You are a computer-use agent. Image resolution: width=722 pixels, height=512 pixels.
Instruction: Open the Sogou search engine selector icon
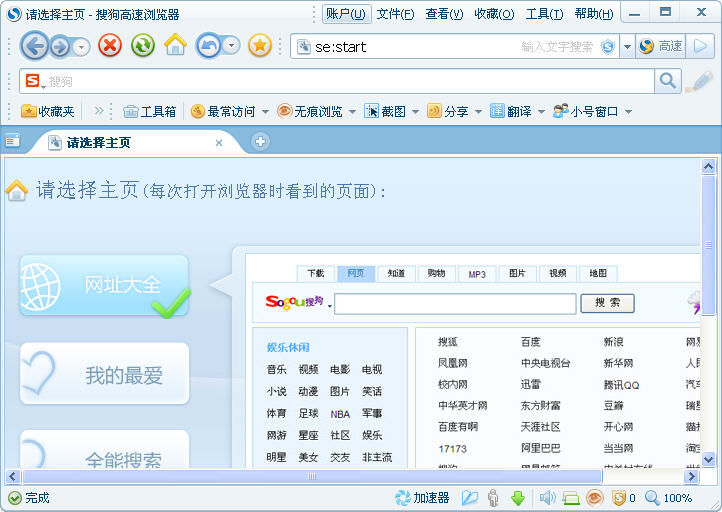pyautogui.click(x=34, y=81)
